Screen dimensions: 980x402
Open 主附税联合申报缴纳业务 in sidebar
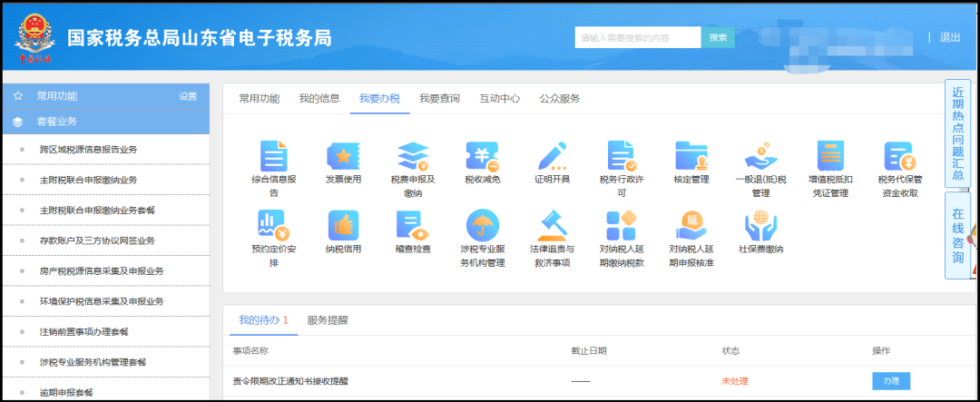coord(88,180)
